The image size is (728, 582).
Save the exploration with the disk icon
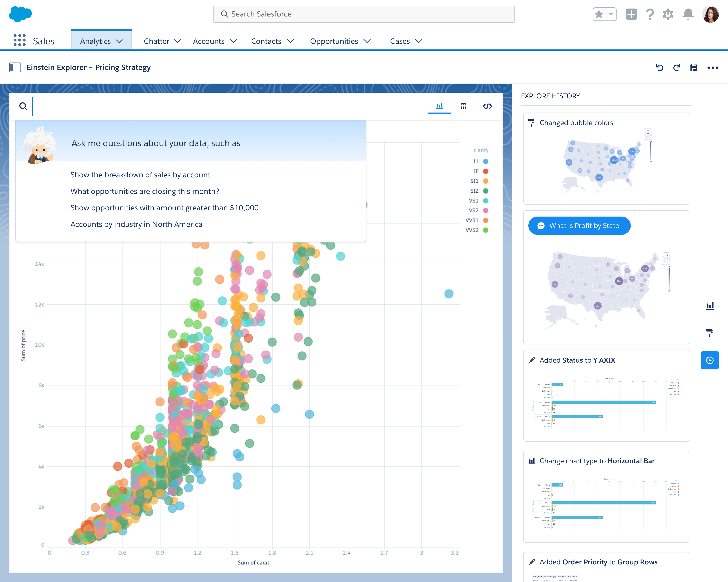point(694,67)
